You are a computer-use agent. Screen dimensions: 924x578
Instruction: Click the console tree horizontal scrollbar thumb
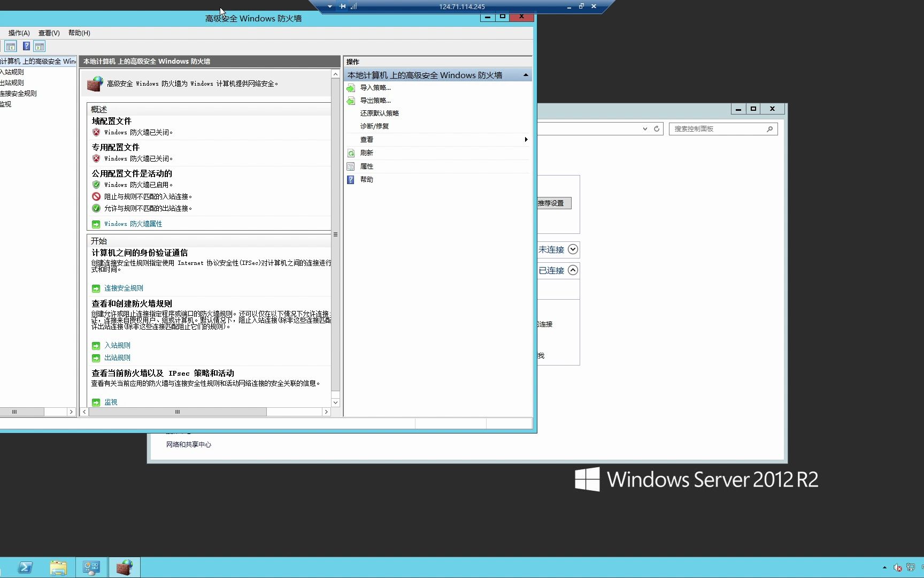point(22,412)
